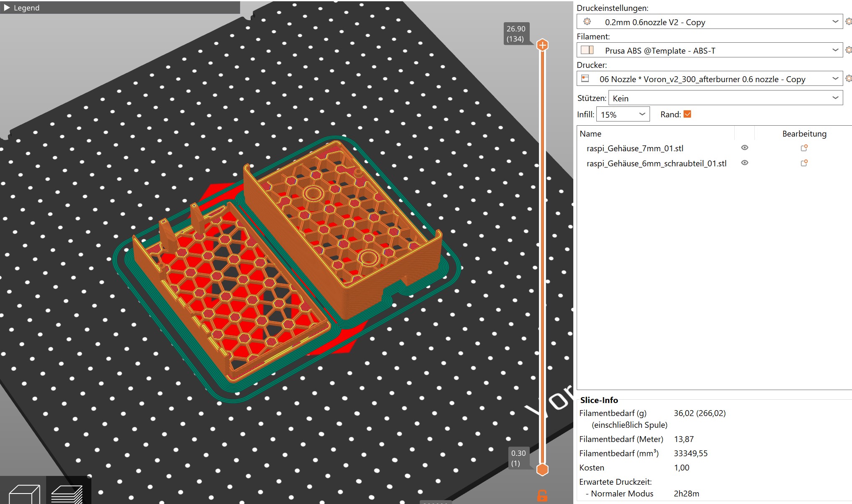Click the Name column header

click(590, 134)
